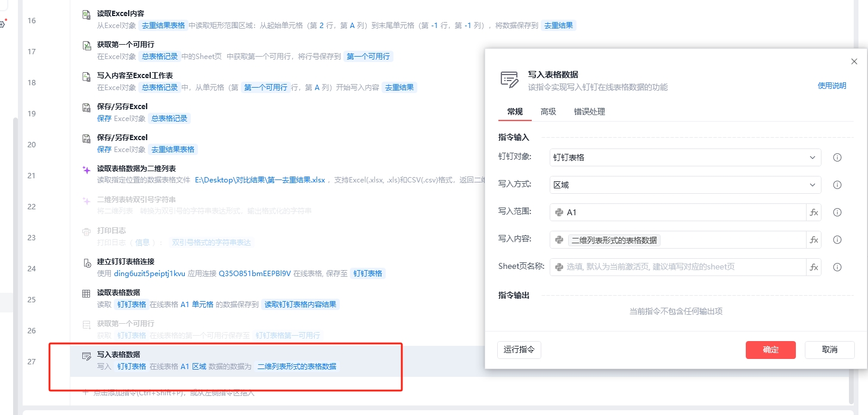The image size is (868, 415).
Task: Click the 写入范围 field containing A1
Action: pos(678,212)
